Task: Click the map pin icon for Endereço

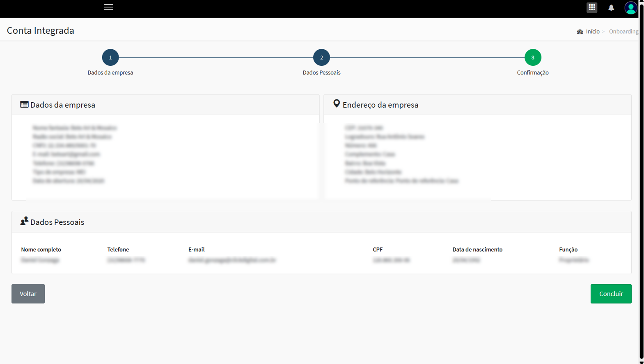Action: pyautogui.click(x=336, y=104)
